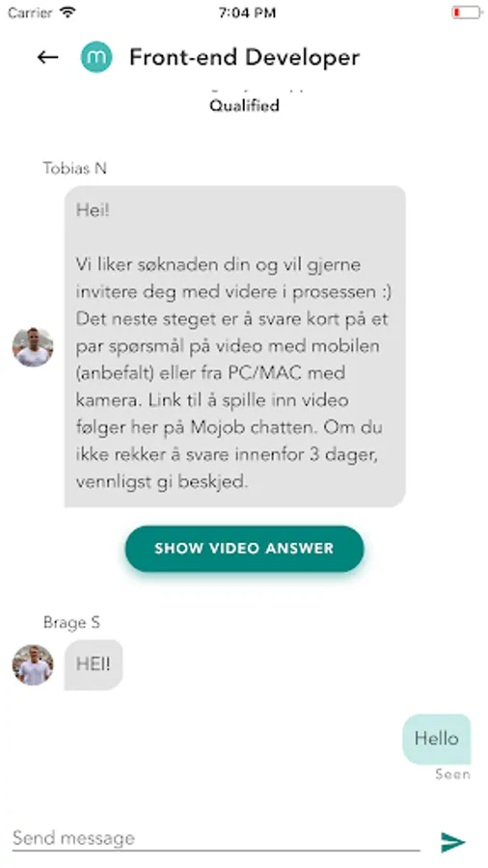Tap the HEI! message bubble
The height and width of the screenshot is (868, 488).
click(x=93, y=665)
